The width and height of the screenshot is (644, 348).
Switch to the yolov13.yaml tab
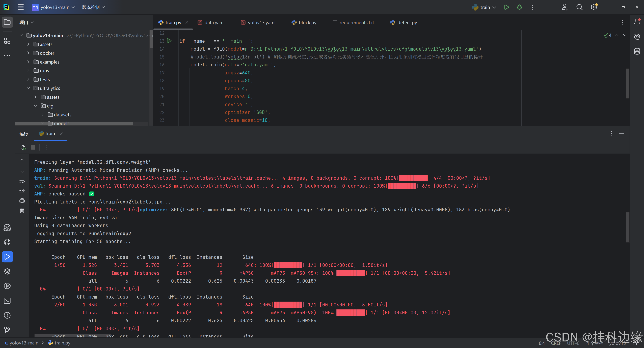(258, 22)
